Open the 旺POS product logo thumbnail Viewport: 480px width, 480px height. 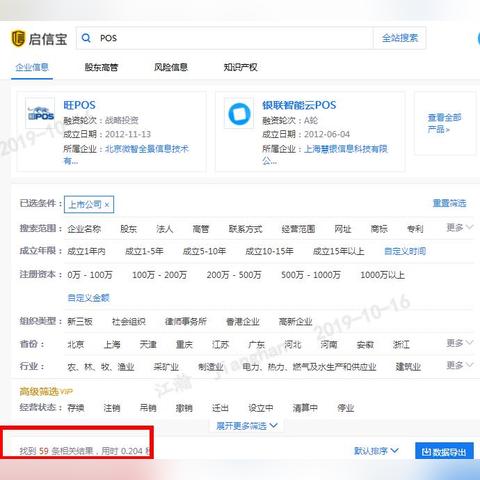coord(40,113)
